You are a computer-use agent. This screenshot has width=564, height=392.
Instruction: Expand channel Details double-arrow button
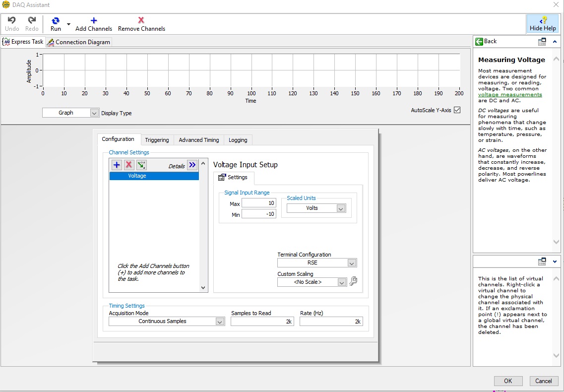coord(192,165)
